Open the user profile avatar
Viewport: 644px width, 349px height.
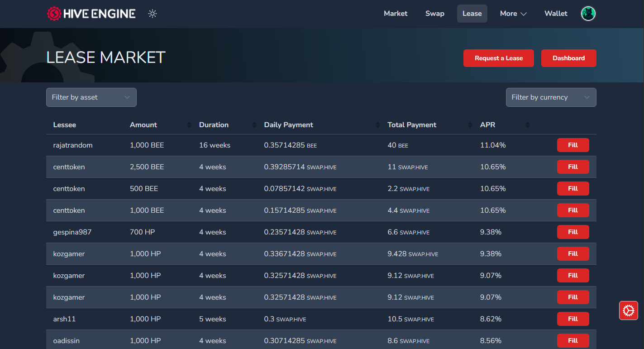(588, 14)
